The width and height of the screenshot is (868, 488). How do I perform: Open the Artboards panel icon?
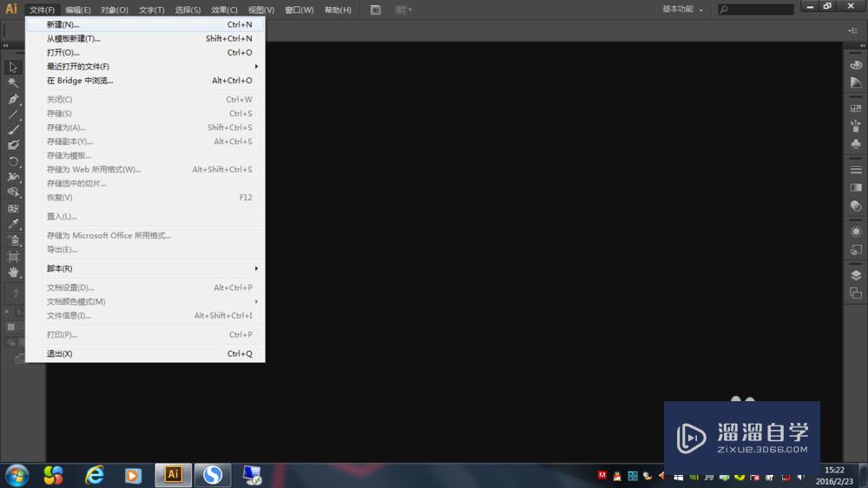pos(856,293)
